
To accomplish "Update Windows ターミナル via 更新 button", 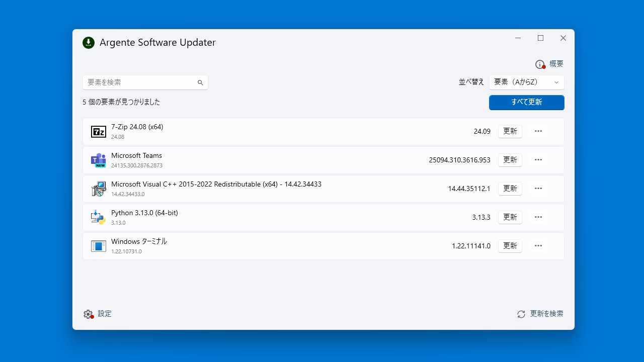I will pyautogui.click(x=510, y=246).
